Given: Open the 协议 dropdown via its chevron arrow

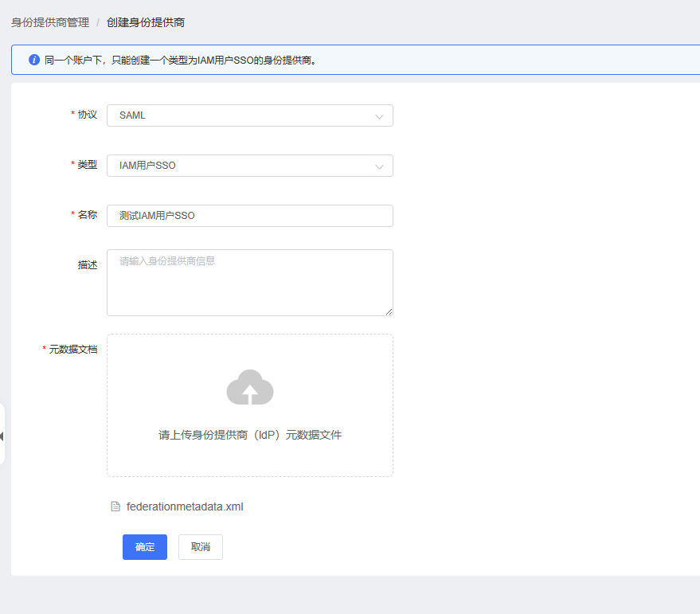Looking at the screenshot, I should point(379,116).
